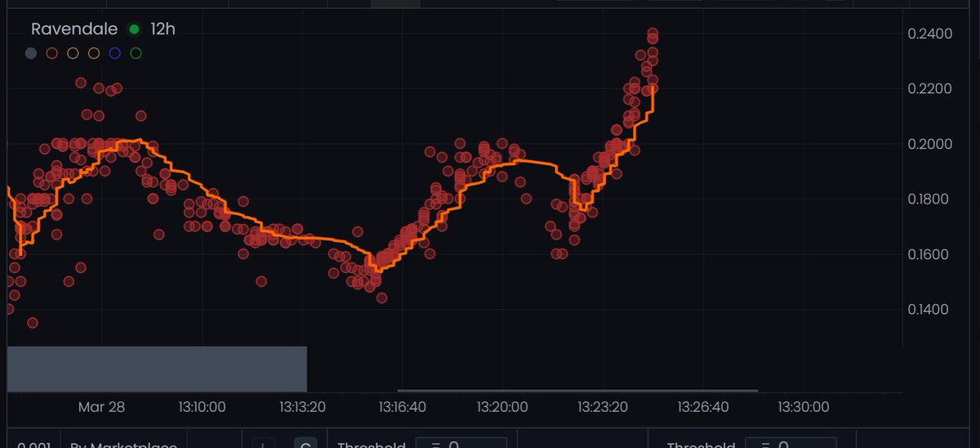Image resolution: width=980 pixels, height=448 pixels.
Task: Click the 13:30:00 time label
Action: [x=803, y=406]
